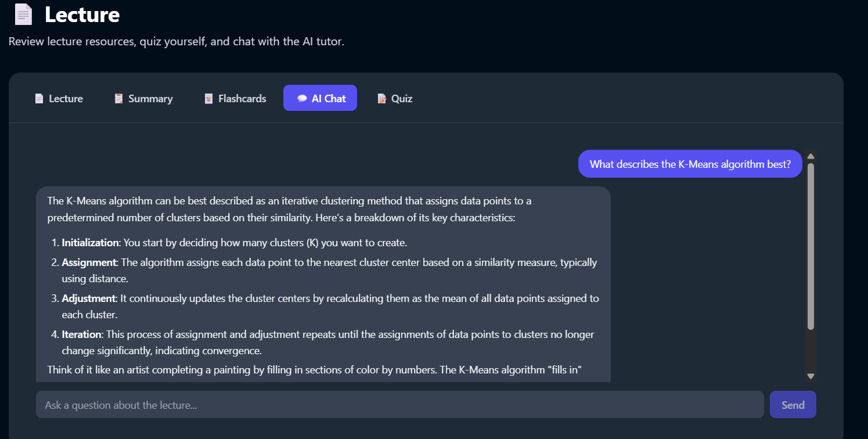The width and height of the screenshot is (868, 439).
Task: Click the review resources subtitle text
Action: click(x=175, y=41)
